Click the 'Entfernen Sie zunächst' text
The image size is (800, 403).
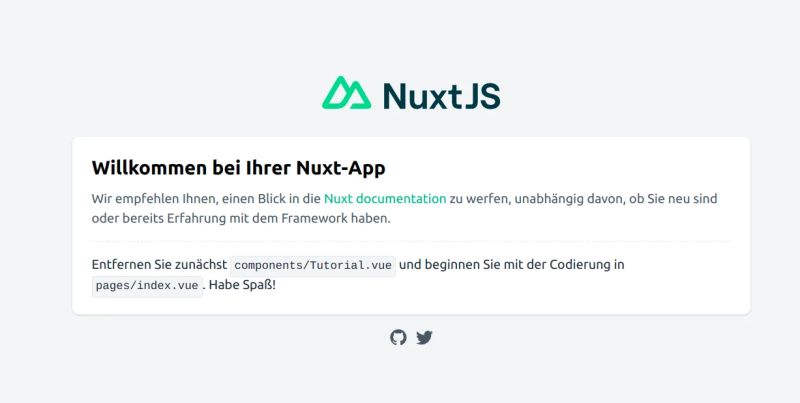[x=159, y=265]
